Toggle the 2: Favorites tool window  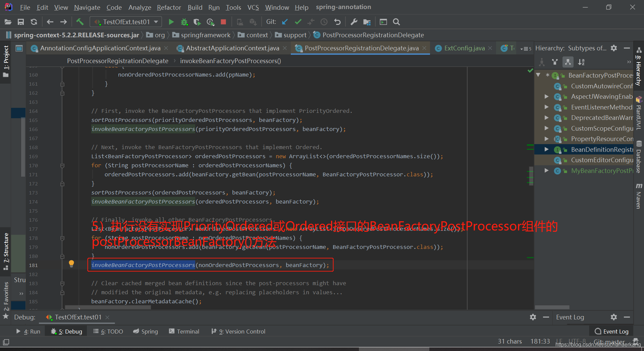click(x=6, y=300)
